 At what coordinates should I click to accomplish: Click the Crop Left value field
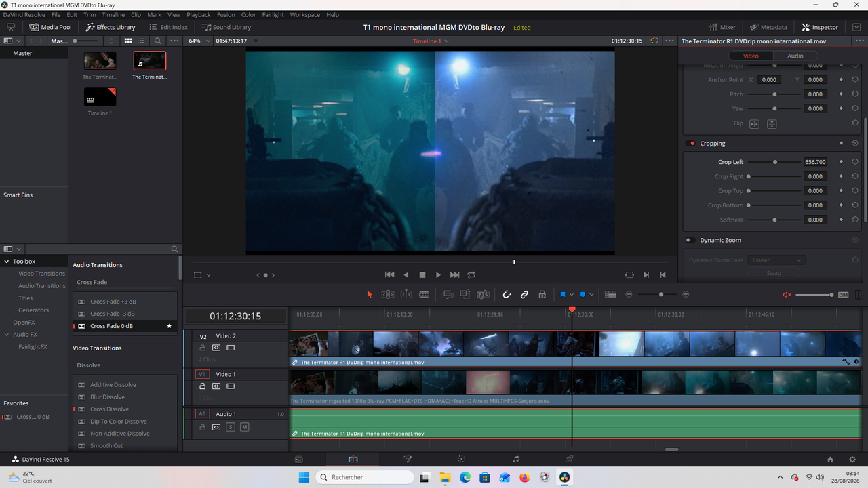tap(816, 162)
